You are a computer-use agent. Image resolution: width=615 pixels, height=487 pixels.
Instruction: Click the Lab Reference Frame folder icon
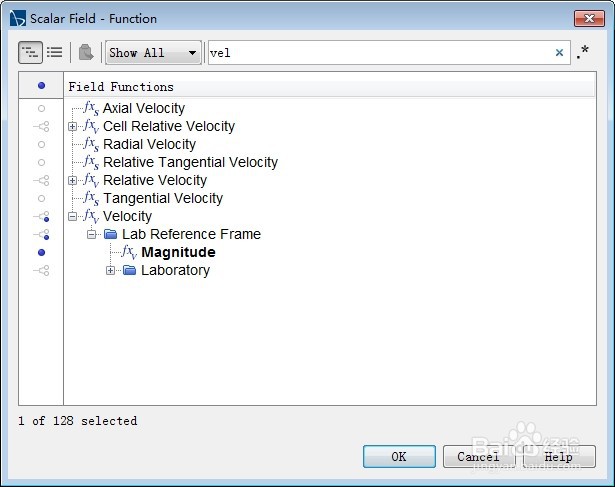(110, 235)
